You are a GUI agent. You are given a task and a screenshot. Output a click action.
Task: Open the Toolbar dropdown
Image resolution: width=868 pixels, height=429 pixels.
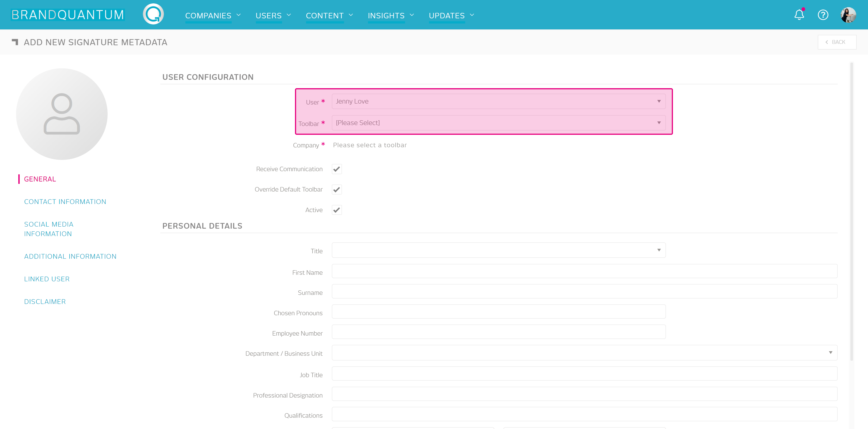[498, 123]
